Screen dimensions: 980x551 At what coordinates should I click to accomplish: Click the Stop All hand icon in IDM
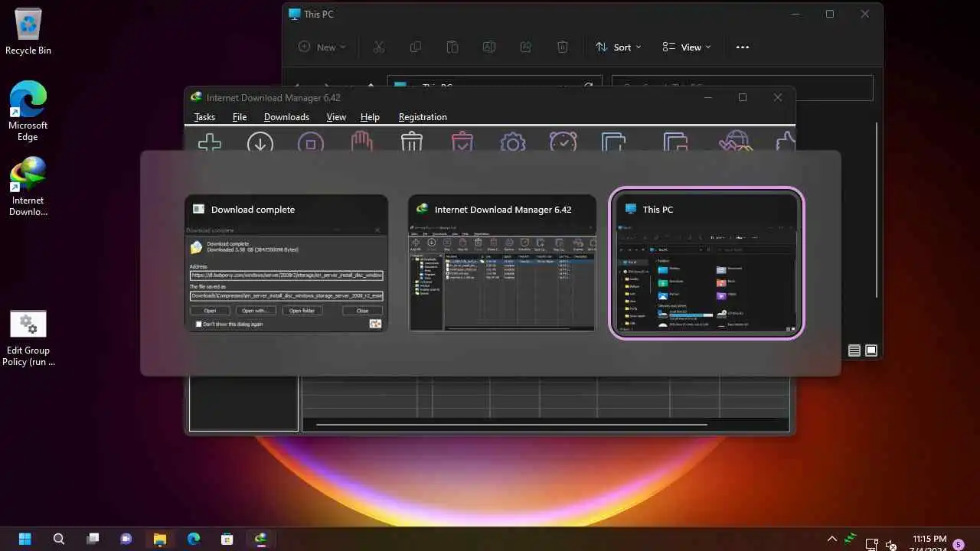coord(361,142)
